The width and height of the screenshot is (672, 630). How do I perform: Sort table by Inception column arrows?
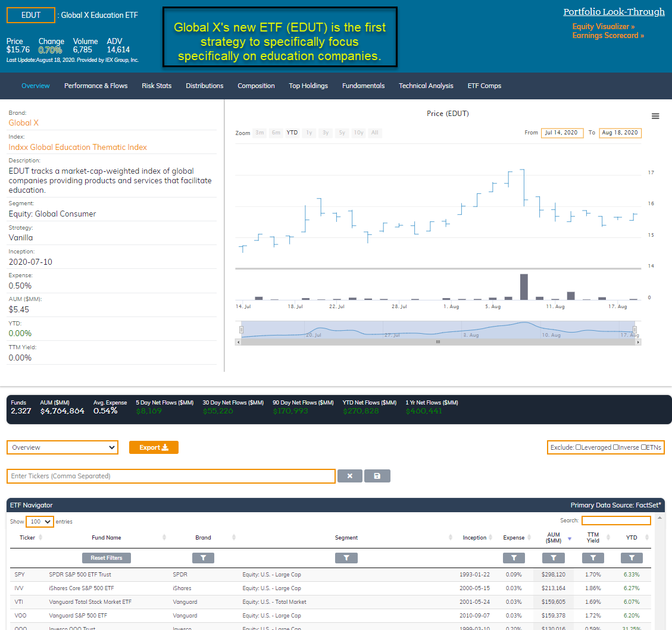[x=490, y=537]
